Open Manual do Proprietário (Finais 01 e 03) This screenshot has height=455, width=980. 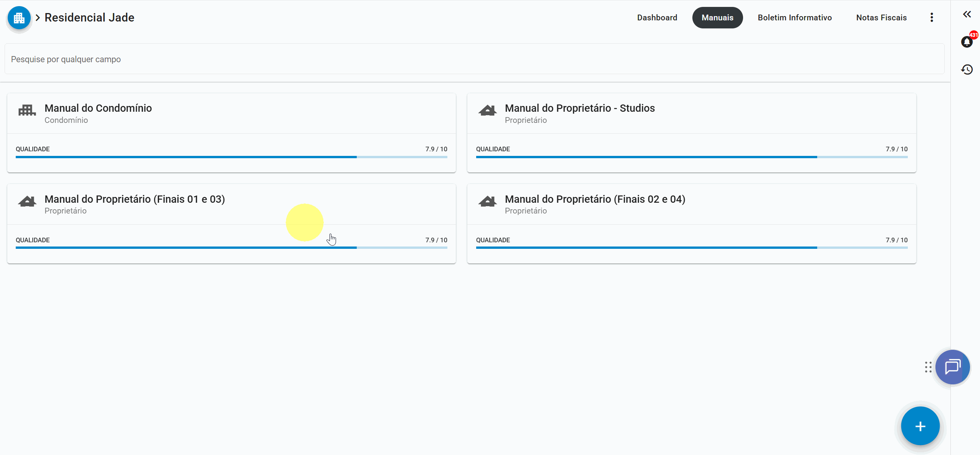(134, 199)
